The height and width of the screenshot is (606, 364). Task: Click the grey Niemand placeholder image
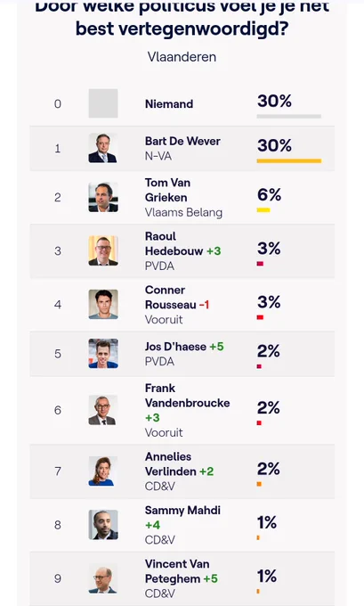pyautogui.click(x=103, y=103)
